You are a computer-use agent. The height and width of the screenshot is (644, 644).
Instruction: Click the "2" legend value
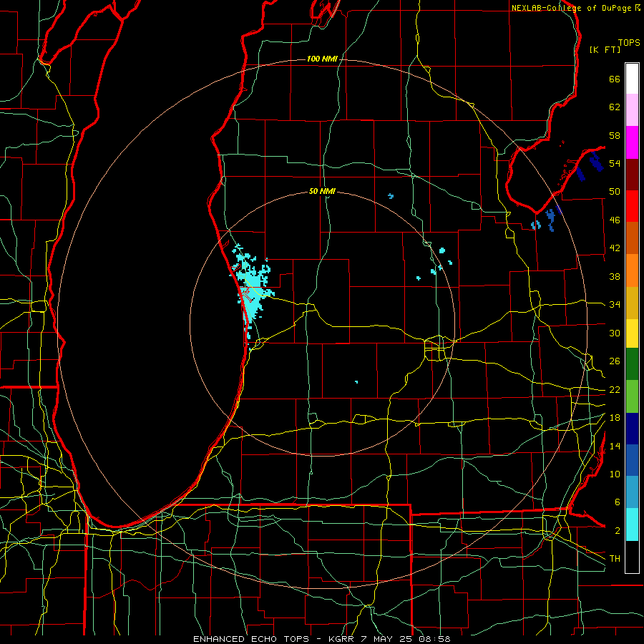point(617,531)
